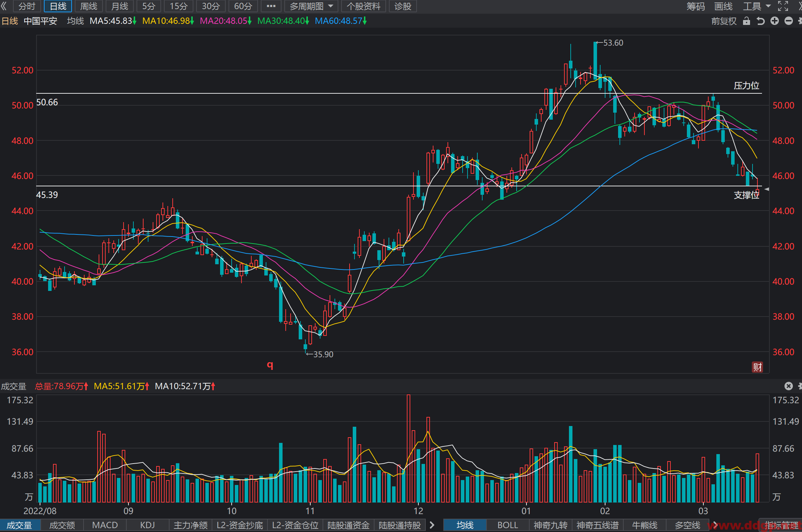The image size is (802, 532).
Task: Expand the 多周期图 dropdown
Action: tap(311, 6)
